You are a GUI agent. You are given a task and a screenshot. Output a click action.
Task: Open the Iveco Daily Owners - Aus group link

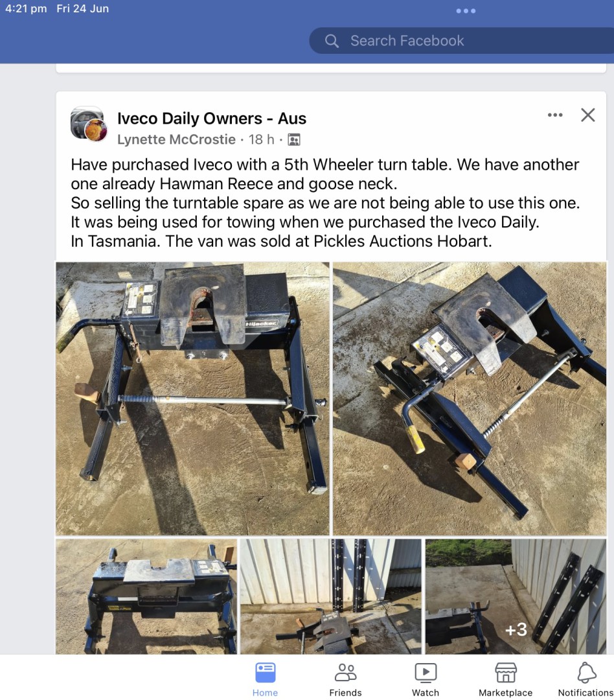click(212, 119)
